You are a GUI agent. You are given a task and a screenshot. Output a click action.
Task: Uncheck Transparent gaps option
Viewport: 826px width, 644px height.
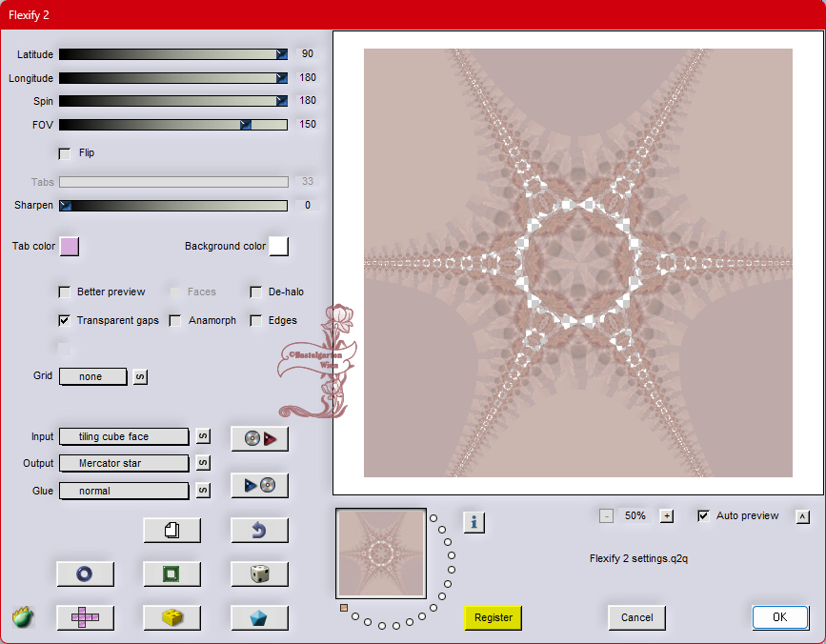[x=65, y=321]
